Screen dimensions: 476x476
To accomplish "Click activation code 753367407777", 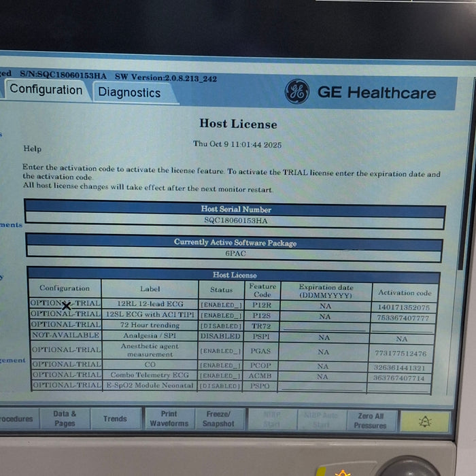I will tap(403, 318).
